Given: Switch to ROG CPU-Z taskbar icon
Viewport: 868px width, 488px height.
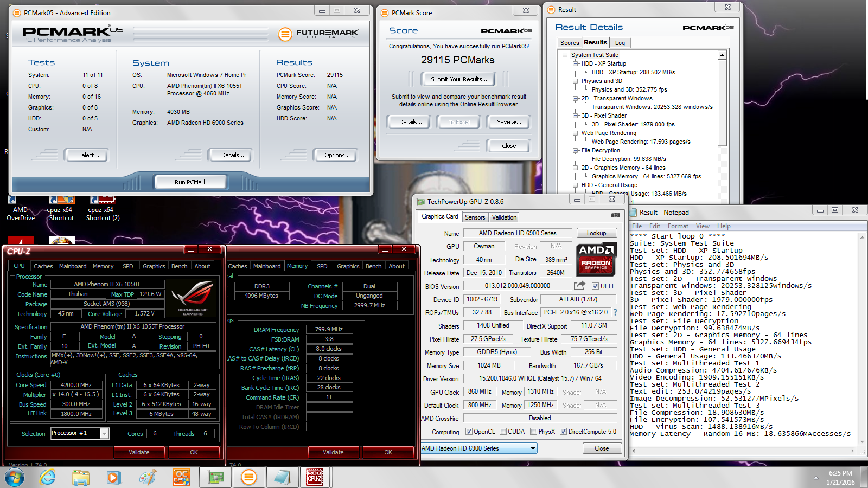Looking at the screenshot, I should [x=315, y=477].
